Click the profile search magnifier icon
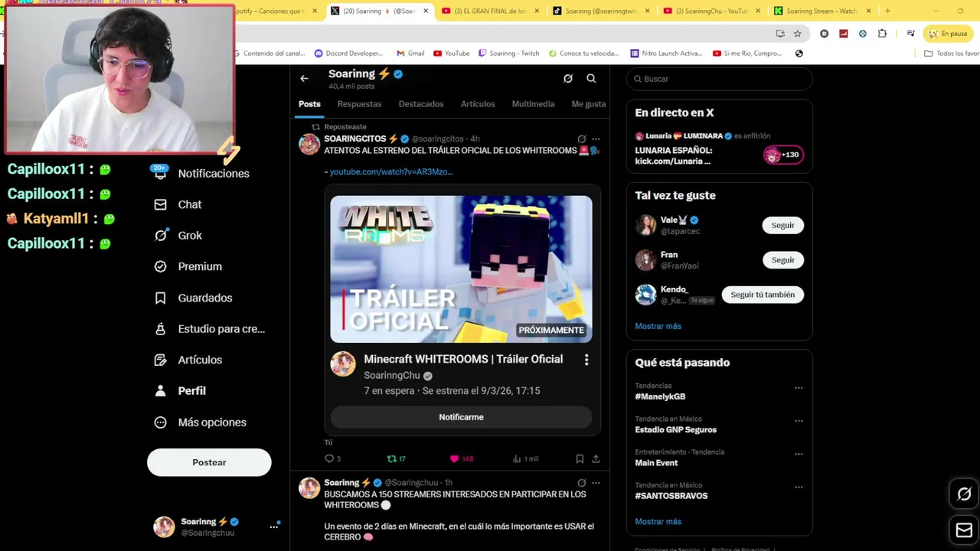The image size is (980, 551). tap(591, 79)
